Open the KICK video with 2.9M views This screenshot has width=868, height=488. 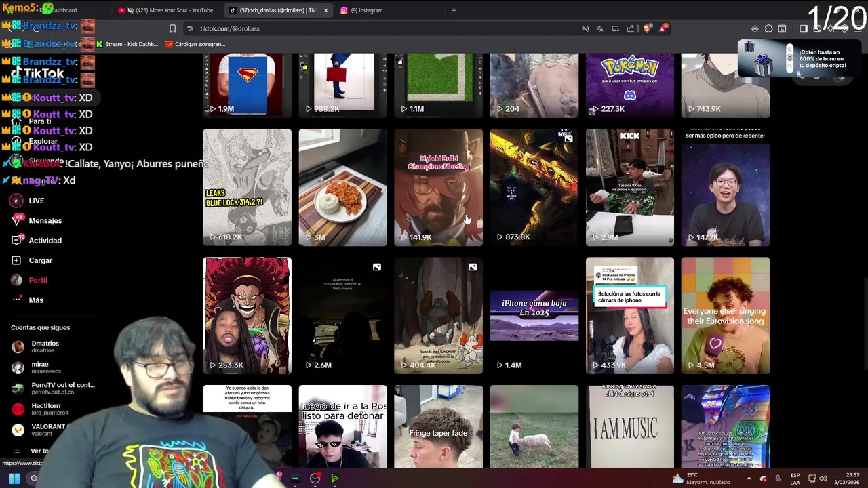[x=630, y=187]
